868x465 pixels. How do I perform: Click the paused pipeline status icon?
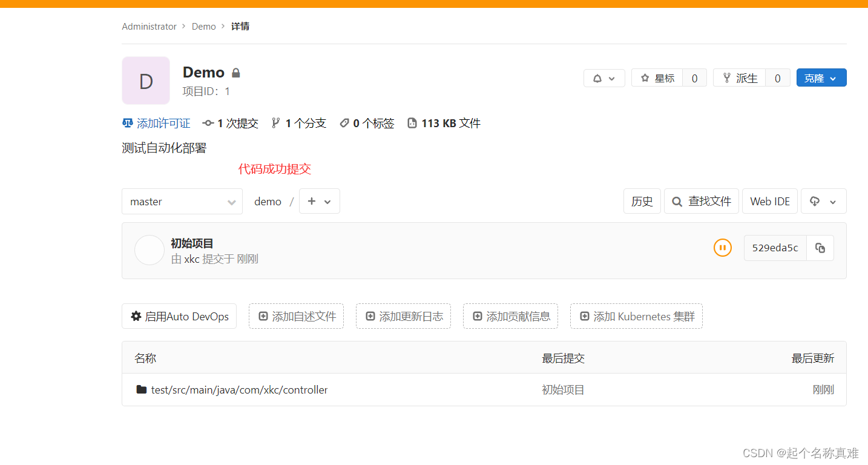tap(723, 248)
